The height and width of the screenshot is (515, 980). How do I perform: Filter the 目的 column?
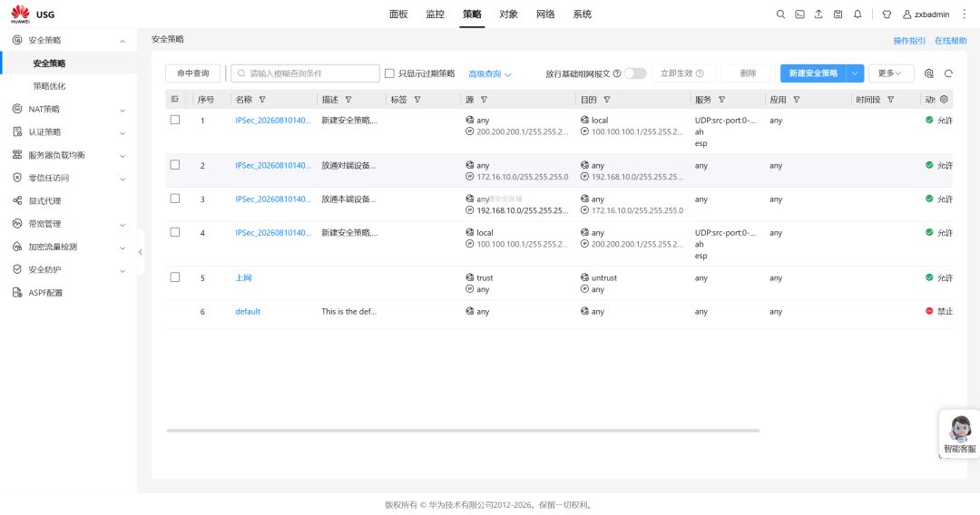607,99
